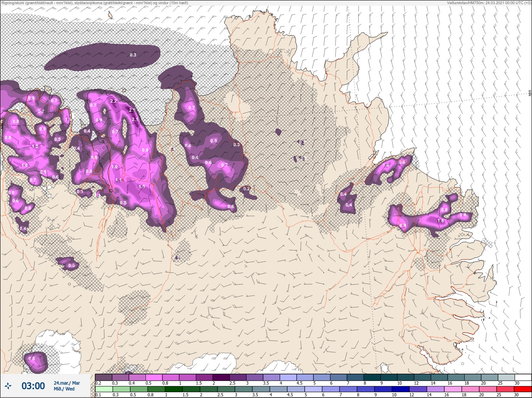
Task: Click the 1.2 precipitation value in the western area
Action: tap(35, 146)
